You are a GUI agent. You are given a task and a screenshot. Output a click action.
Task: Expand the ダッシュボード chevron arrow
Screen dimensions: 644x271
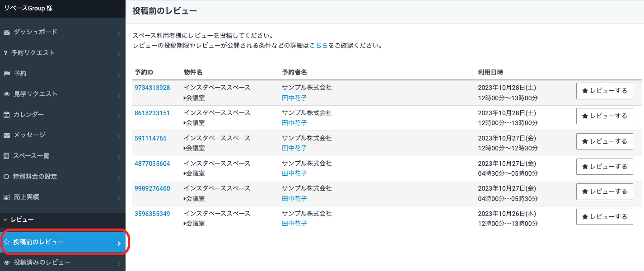click(x=119, y=33)
